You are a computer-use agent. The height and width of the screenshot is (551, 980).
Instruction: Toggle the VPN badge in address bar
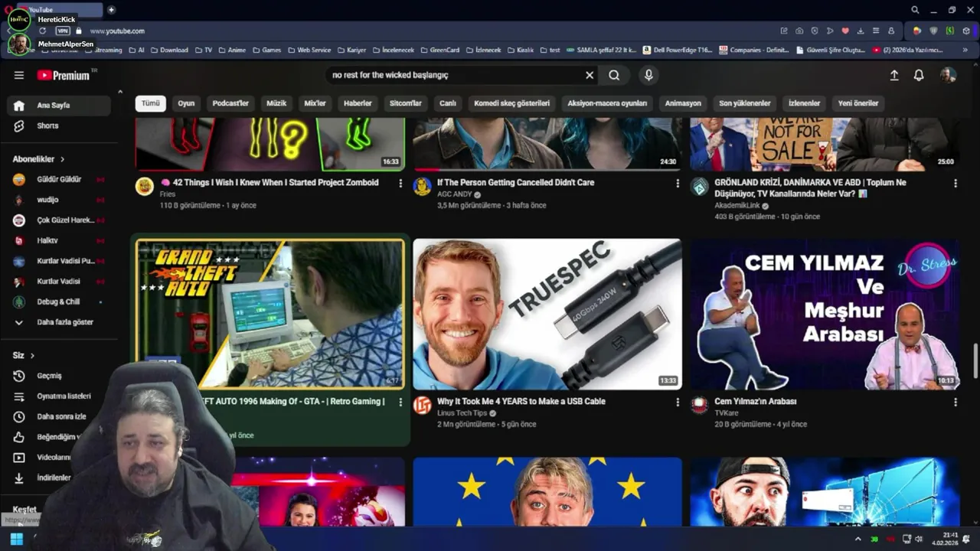coord(63,31)
